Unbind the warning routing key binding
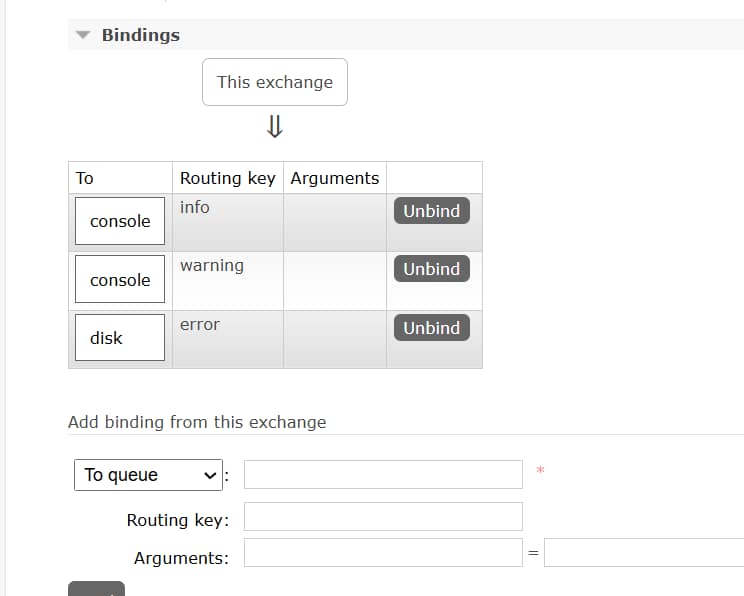The width and height of the screenshot is (744, 596). click(431, 269)
